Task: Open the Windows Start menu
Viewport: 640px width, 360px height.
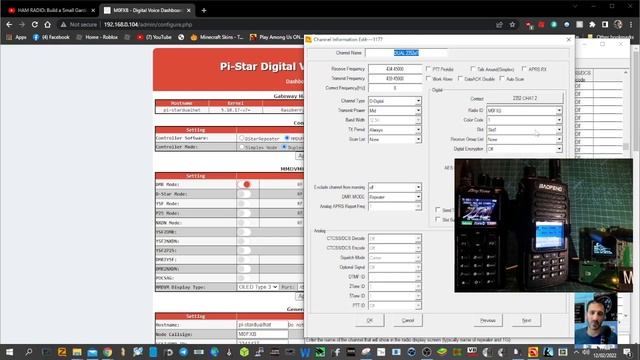Action: 9,352
